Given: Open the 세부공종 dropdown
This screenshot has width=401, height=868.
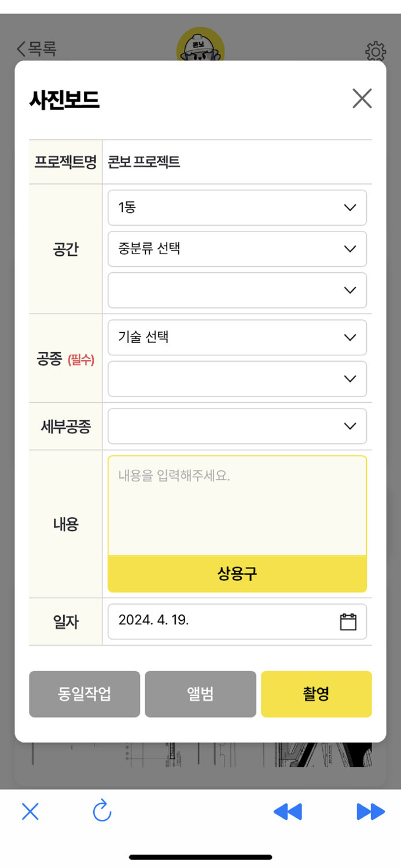Looking at the screenshot, I should (x=237, y=426).
